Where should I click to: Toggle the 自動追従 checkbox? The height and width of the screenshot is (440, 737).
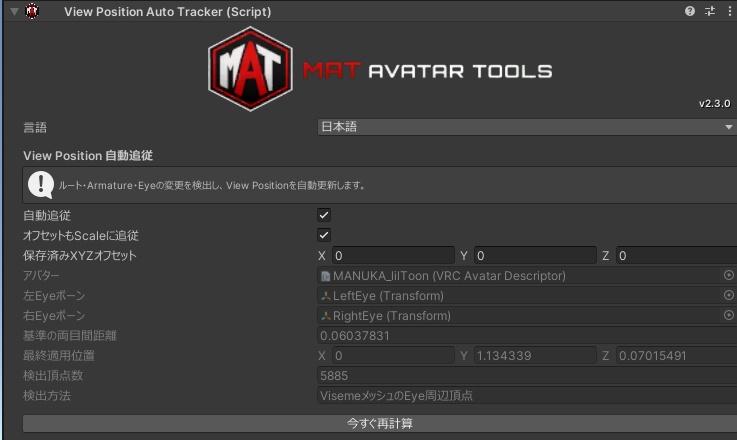[324, 215]
